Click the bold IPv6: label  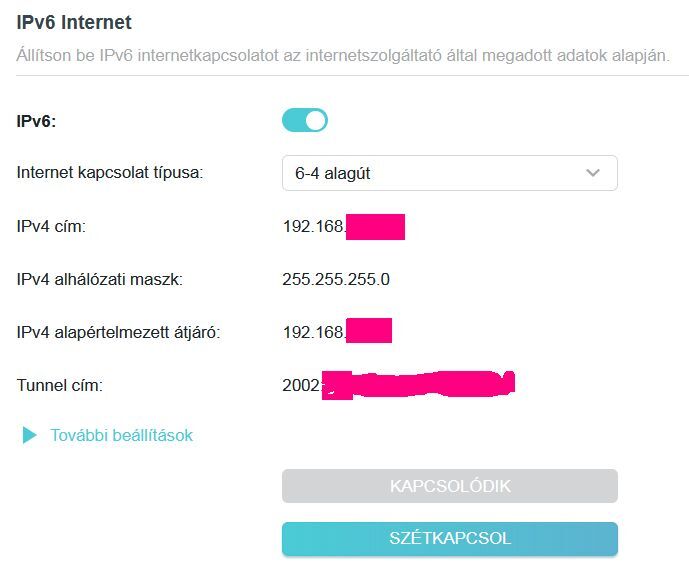[38, 121]
